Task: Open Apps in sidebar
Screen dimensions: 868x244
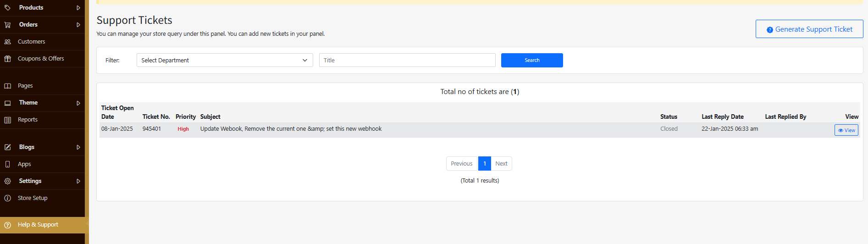Action: coord(42,164)
